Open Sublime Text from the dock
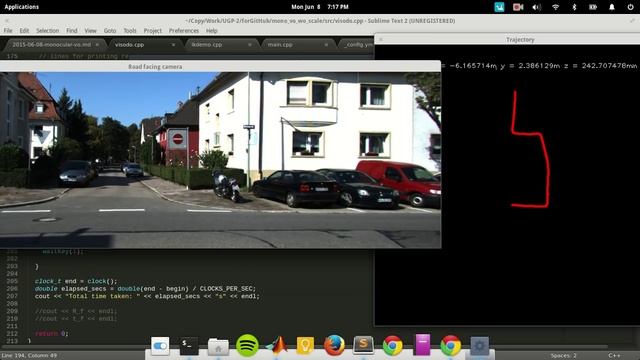640x360 pixels. (363, 345)
